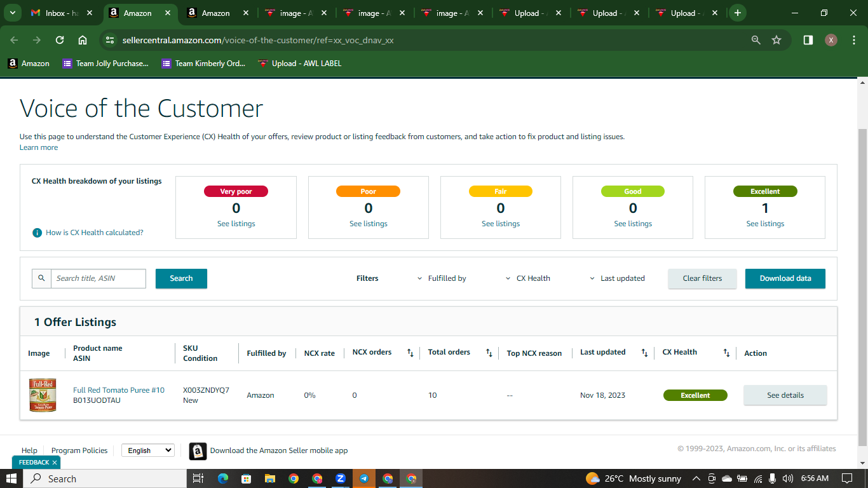See listings under Good
The width and height of the screenshot is (868, 488).
[633, 224]
